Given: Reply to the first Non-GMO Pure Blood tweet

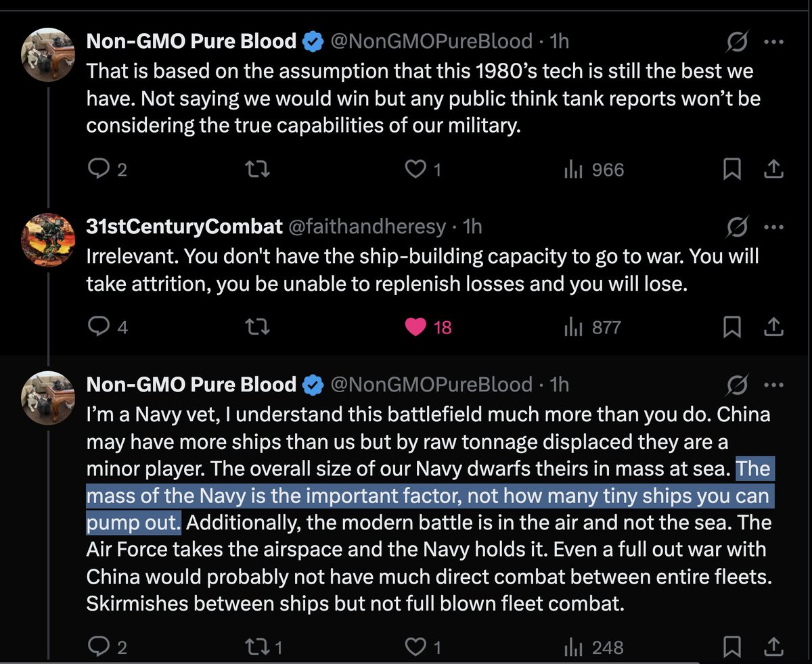Looking at the screenshot, I should (x=99, y=169).
